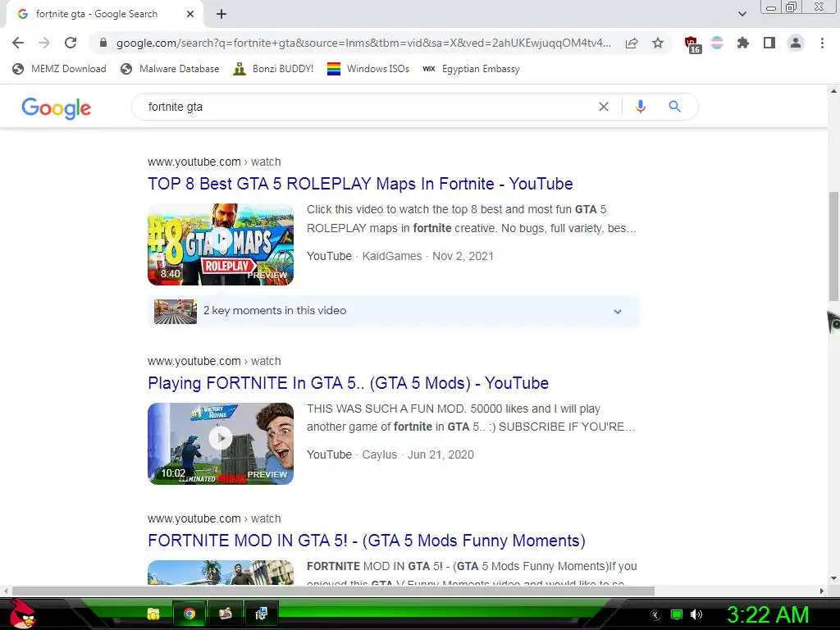Click the Chrome icon on the taskbar
The height and width of the screenshot is (630, 840).
coord(189,614)
